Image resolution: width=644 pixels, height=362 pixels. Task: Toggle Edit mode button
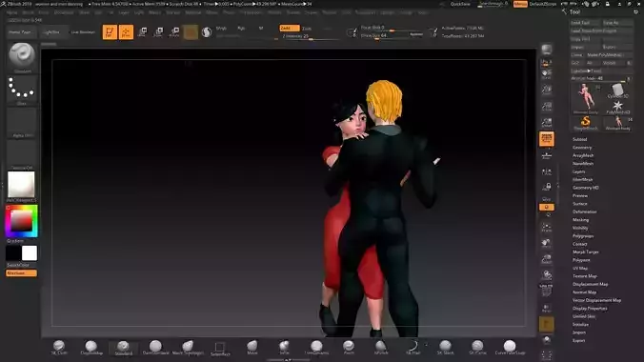pyautogui.click(x=110, y=32)
